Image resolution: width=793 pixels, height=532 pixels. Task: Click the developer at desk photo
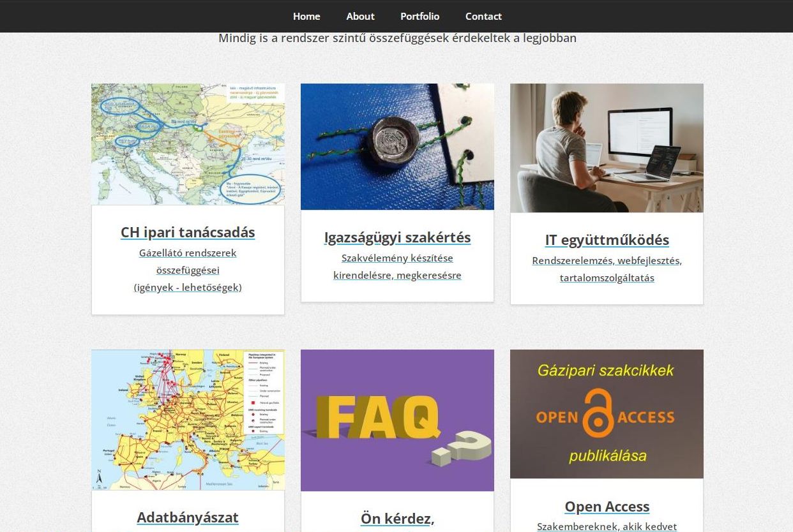click(606, 147)
